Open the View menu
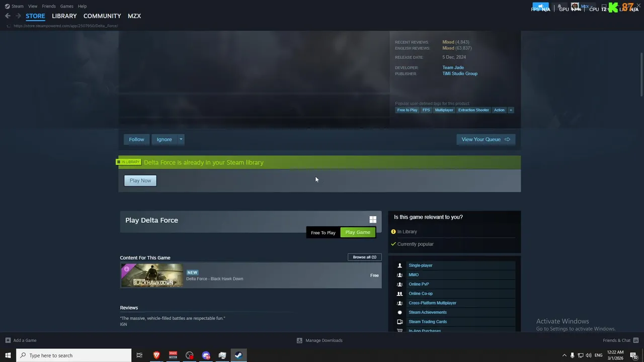 33,6
